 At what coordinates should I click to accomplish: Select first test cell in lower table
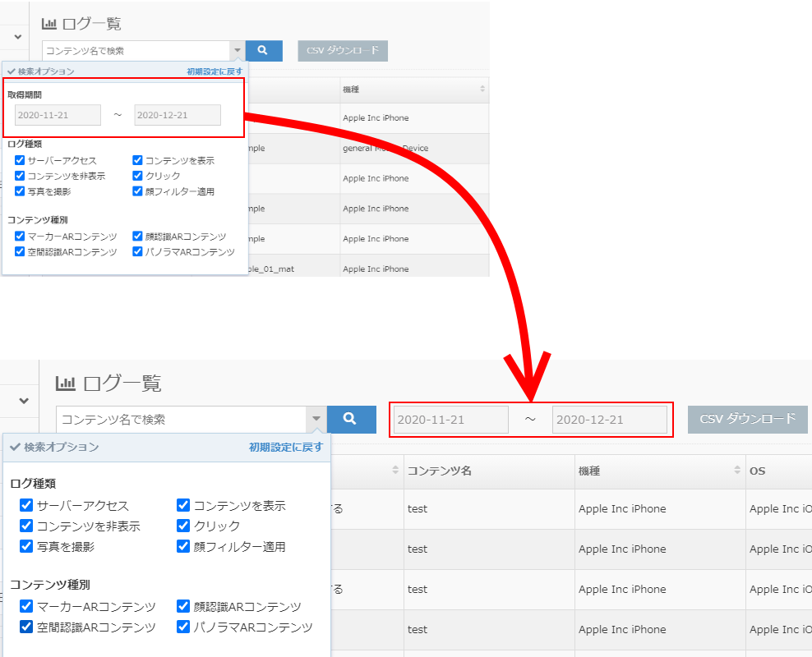coord(489,509)
